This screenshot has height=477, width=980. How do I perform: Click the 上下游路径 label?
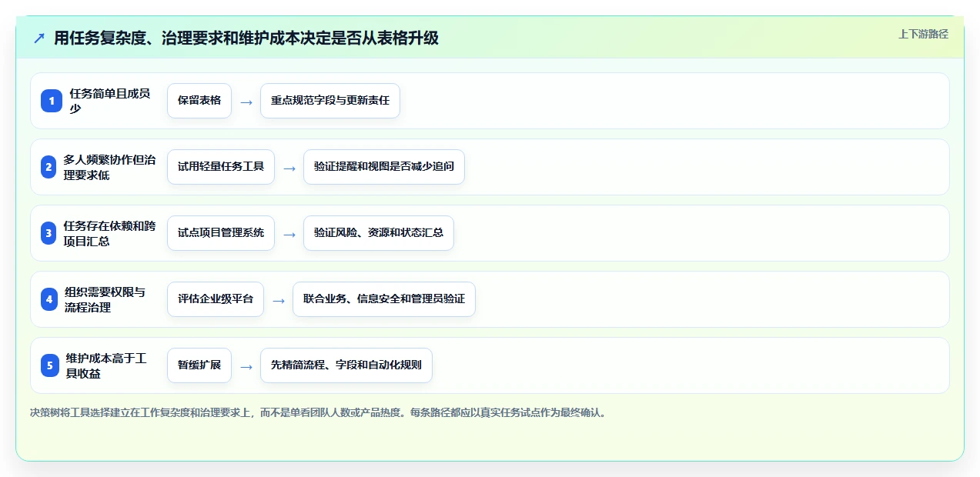[x=923, y=34]
